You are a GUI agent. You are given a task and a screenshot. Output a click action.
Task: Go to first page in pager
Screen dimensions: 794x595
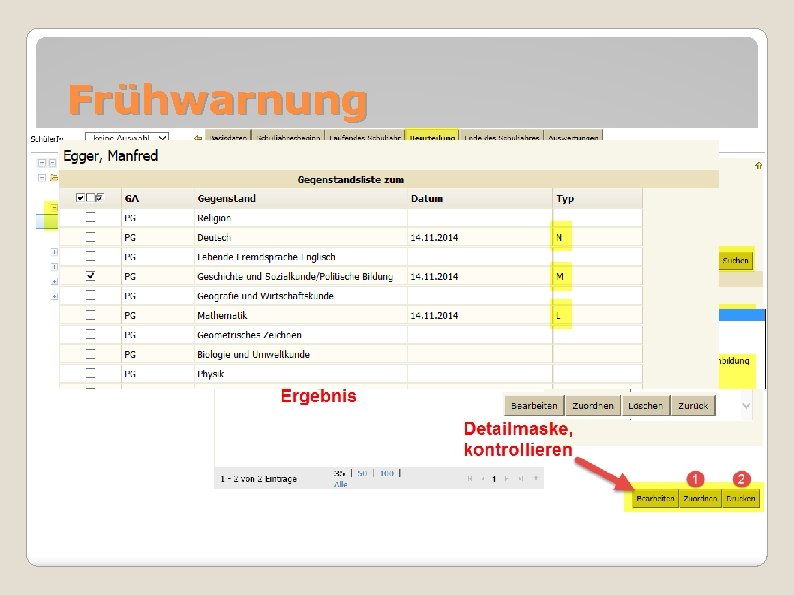(x=470, y=479)
